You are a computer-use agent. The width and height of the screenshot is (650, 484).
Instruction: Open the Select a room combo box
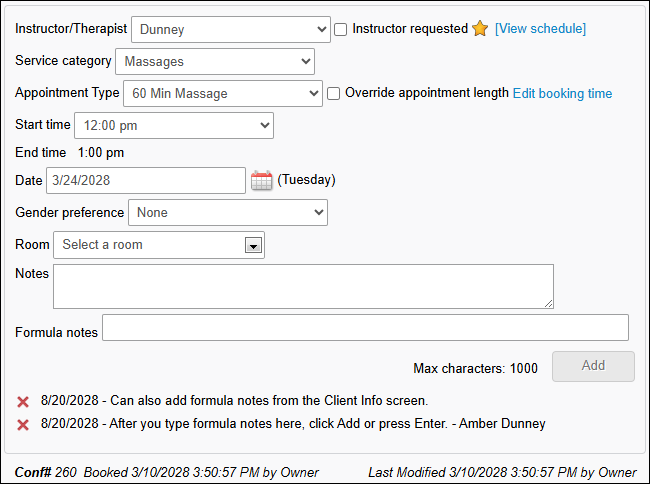(x=159, y=245)
